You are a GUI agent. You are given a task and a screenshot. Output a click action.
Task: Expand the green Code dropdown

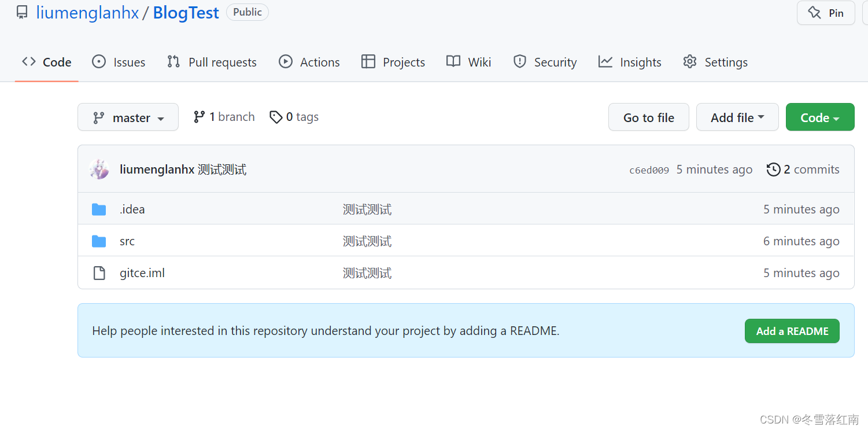coord(820,117)
